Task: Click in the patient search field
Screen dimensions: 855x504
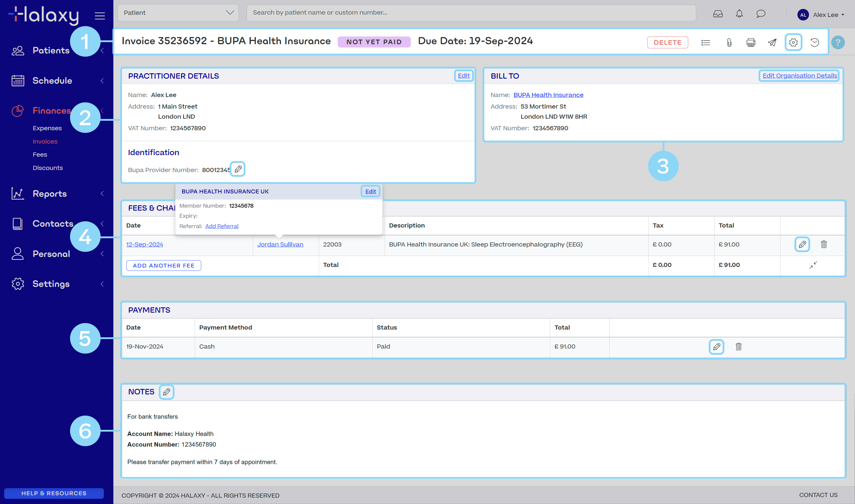Action: (471, 12)
